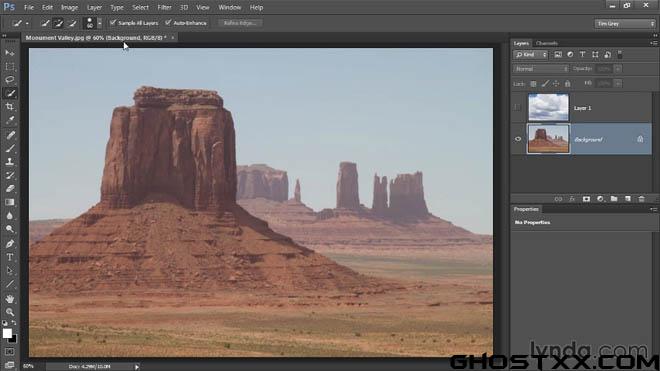Select the Lasso tool
This screenshot has width=660, height=371.
click(10, 80)
